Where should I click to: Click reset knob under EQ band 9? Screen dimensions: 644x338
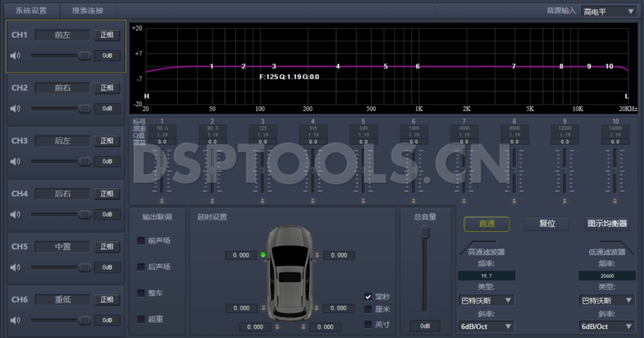[565, 201]
